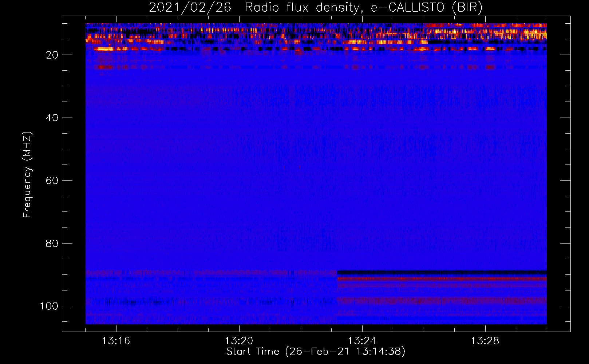Click the 13:28 time tick label

[485, 341]
